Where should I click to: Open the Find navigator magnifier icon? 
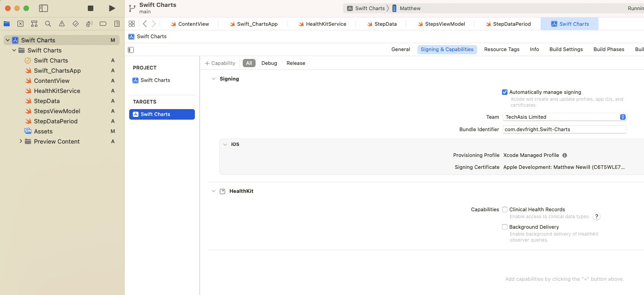48,24
